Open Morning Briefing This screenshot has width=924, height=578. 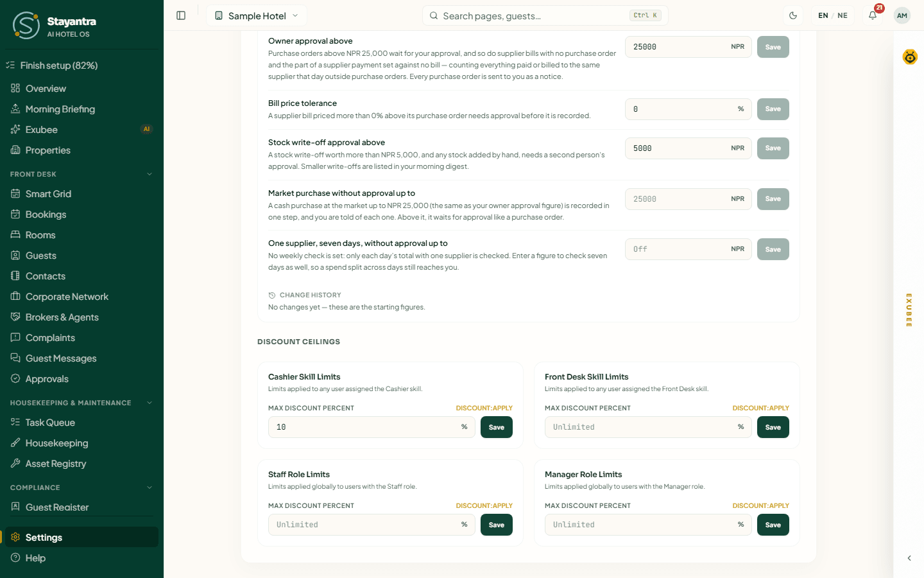[x=81, y=109]
